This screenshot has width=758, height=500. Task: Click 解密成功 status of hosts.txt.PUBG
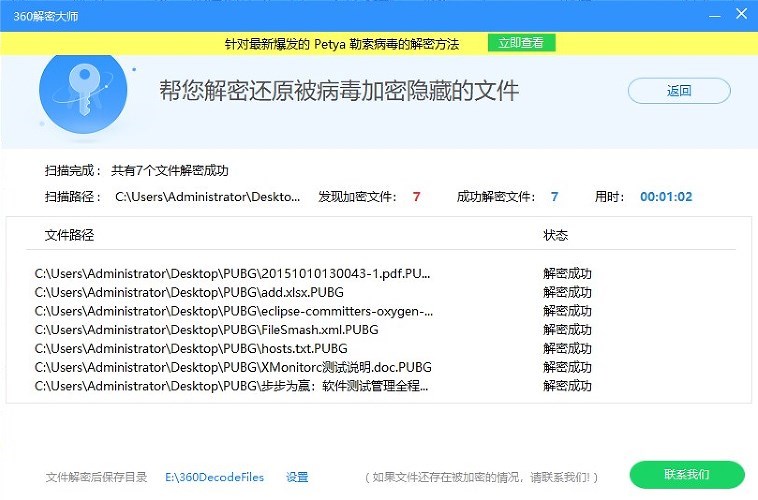click(x=567, y=349)
